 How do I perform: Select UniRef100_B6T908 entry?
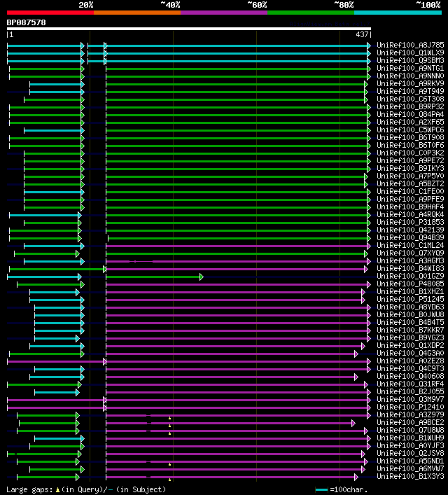click(x=410, y=137)
